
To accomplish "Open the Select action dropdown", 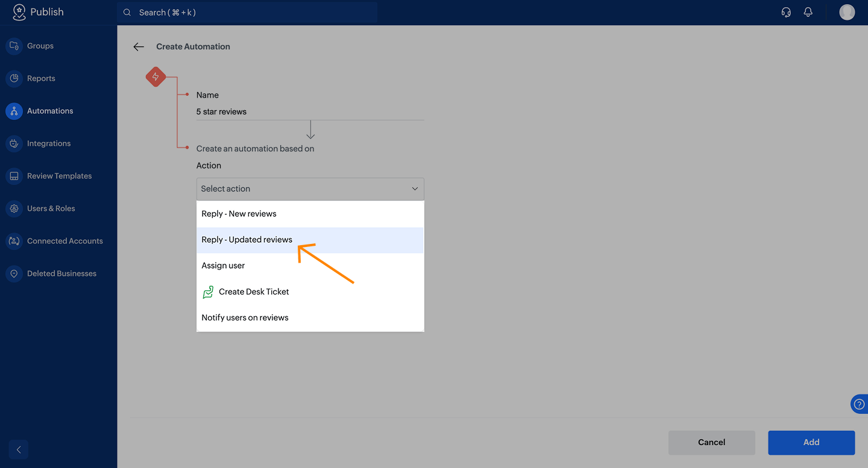I will [310, 189].
